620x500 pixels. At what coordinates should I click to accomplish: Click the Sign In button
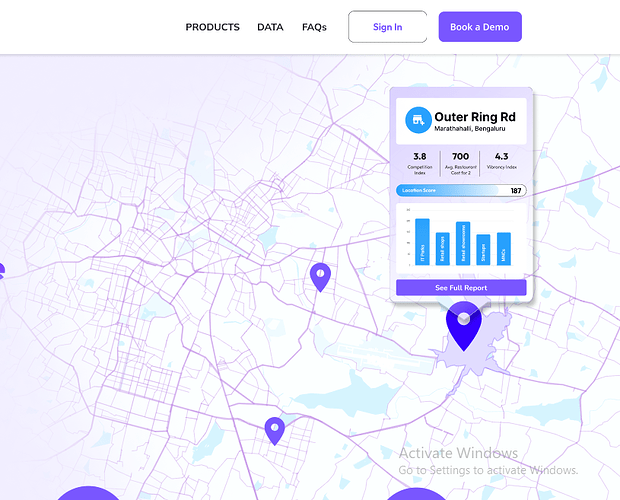click(388, 26)
